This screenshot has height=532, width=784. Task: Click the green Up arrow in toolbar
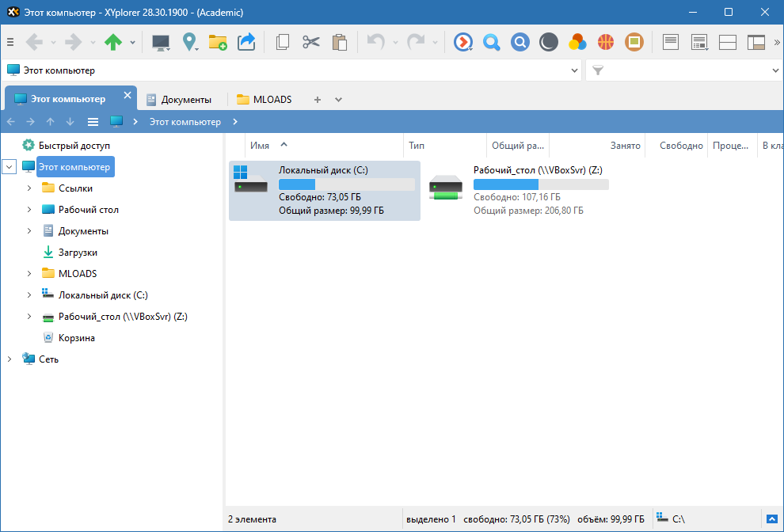tap(113, 43)
